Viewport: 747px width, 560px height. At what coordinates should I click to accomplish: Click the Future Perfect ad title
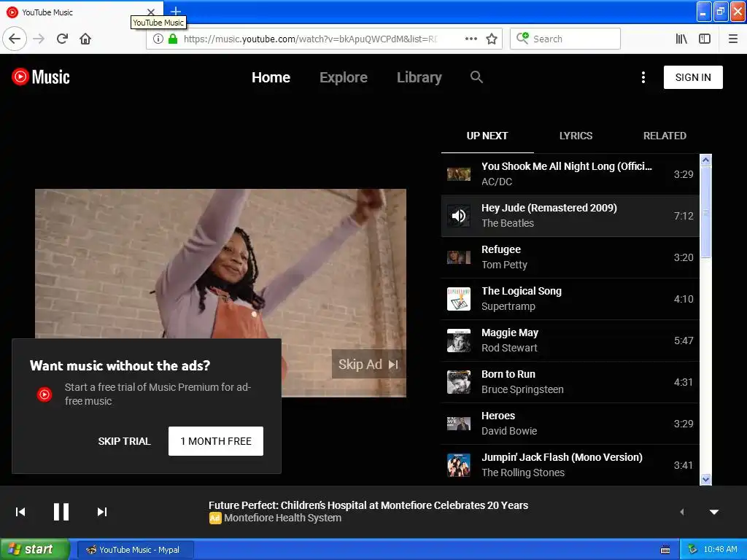[x=368, y=505]
